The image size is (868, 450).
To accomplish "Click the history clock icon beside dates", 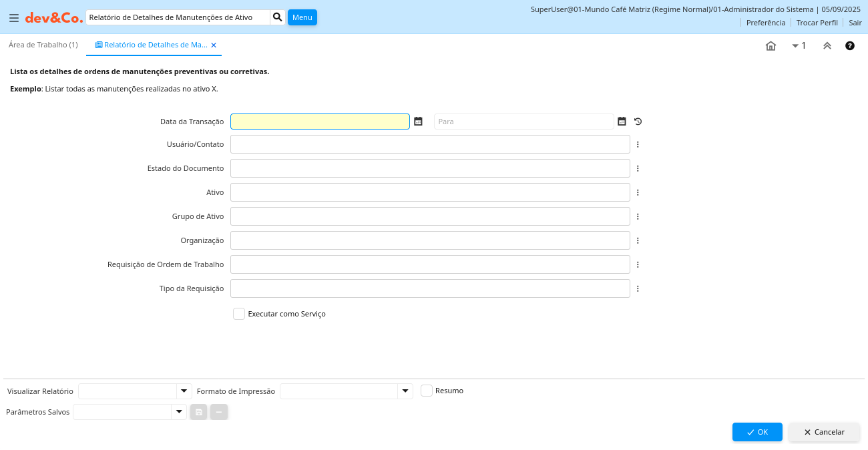I will click(x=638, y=122).
